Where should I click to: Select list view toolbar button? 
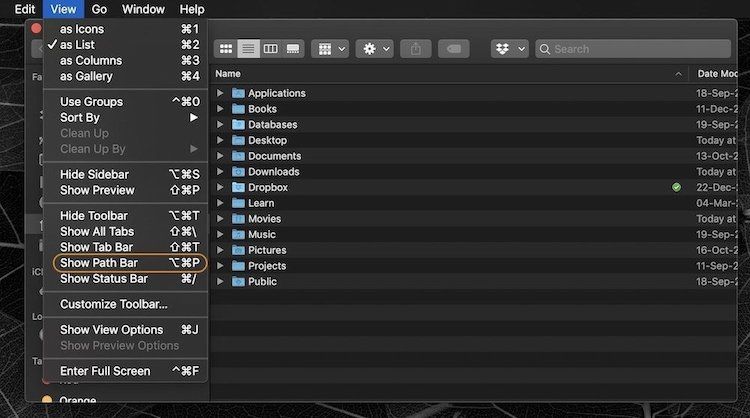[248, 48]
